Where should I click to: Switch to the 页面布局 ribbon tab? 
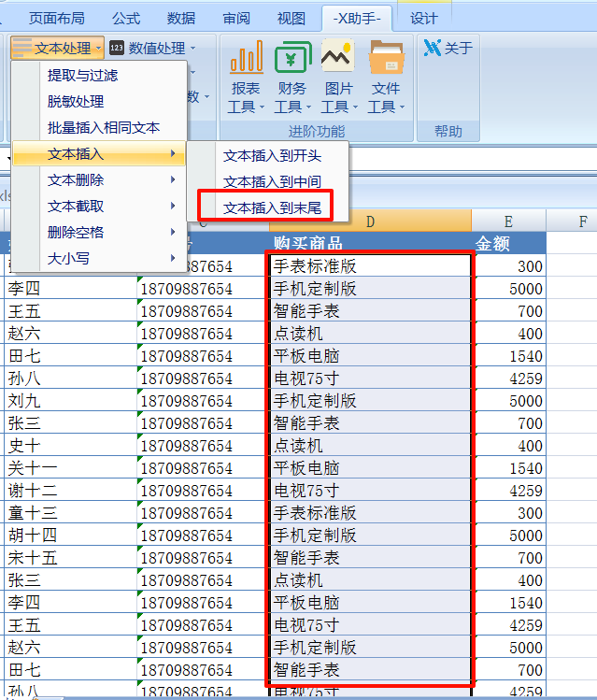pyautogui.click(x=57, y=19)
